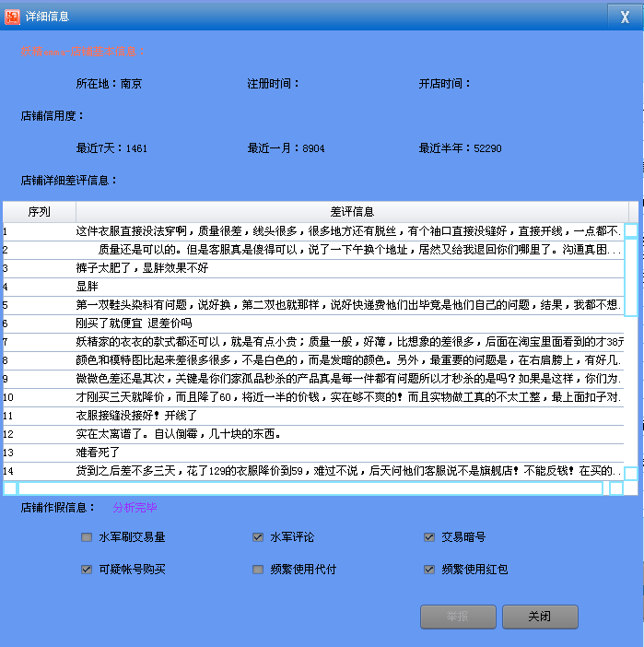The height and width of the screenshot is (647, 644).
Task: Click the 差评信息 column header
Action: coord(352,212)
